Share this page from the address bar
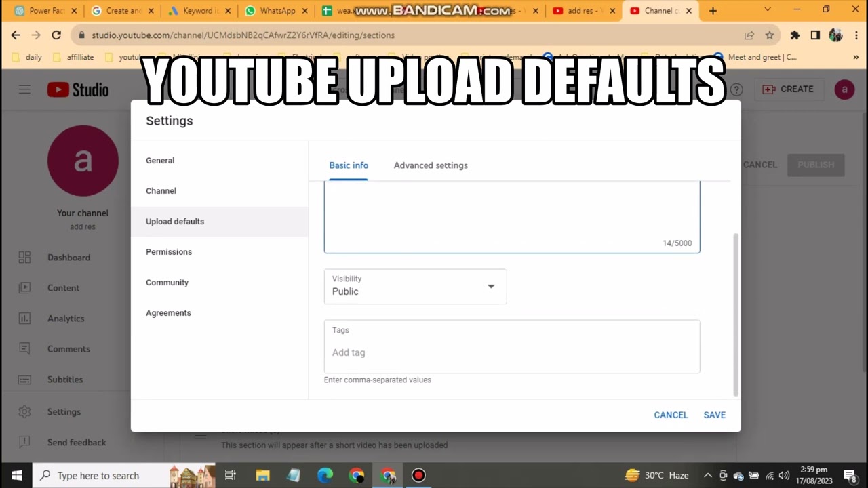Image resolution: width=868 pixels, height=488 pixels. pos(749,35)
